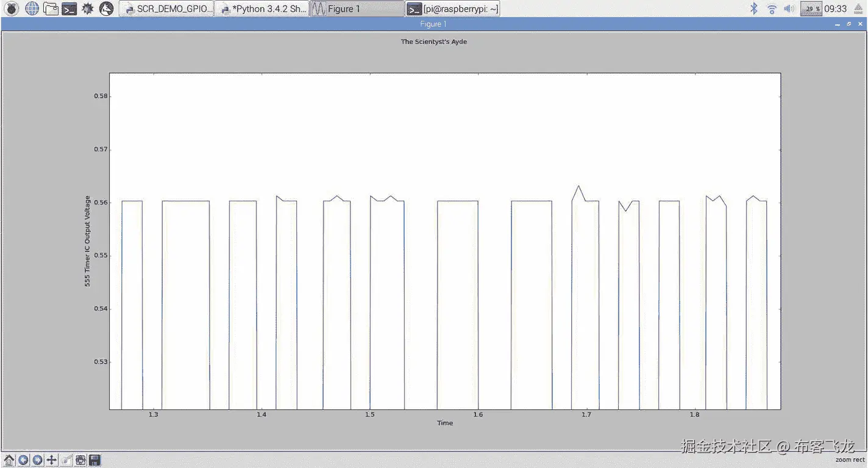The image size is (868, 468).
Task: Open the Raspberry Pi applications menu
Action: click(12, 9)
